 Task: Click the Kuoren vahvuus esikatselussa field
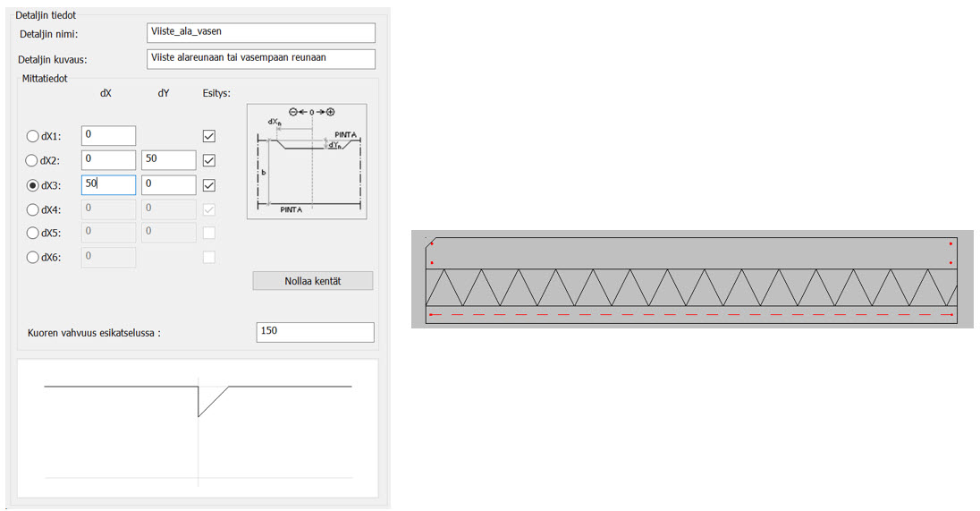[x=314, y=332]
